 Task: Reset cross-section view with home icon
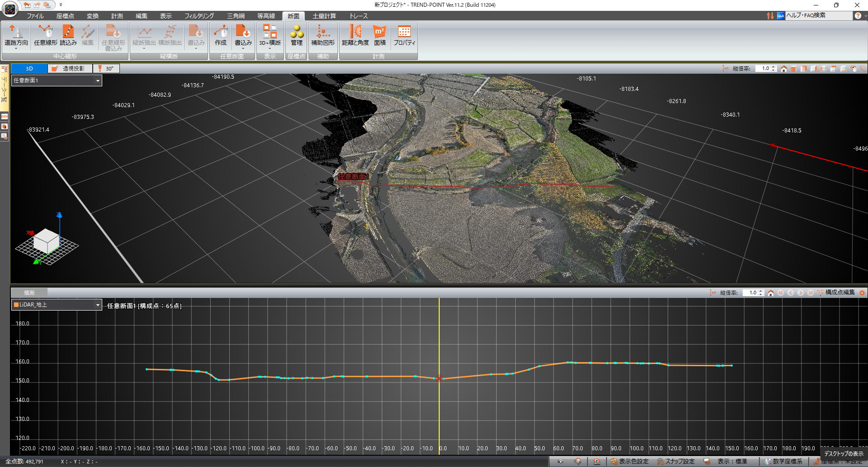pos(771,293)
